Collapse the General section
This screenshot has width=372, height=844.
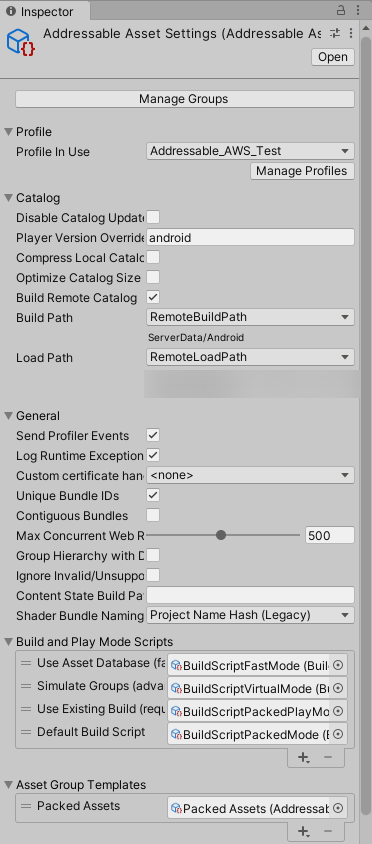9,416
